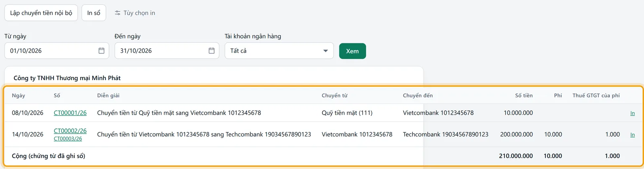The image size is (644, 169).
Task: Click the green Xem button
Action: pyautogui.click(x=353, y=51)
